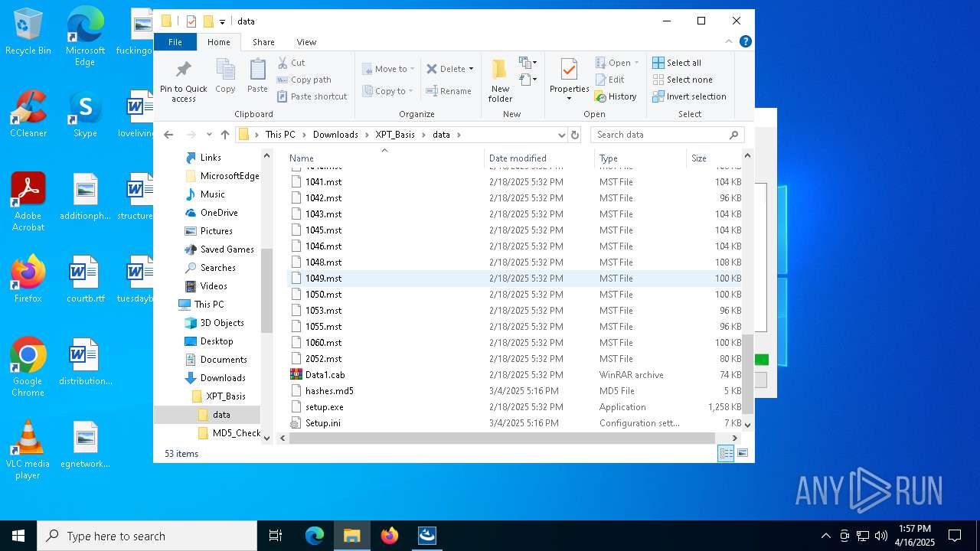This screenshot has width=980, height=551.
Task: Click the Delete icon in the Organize group
Action: [433, 69]
